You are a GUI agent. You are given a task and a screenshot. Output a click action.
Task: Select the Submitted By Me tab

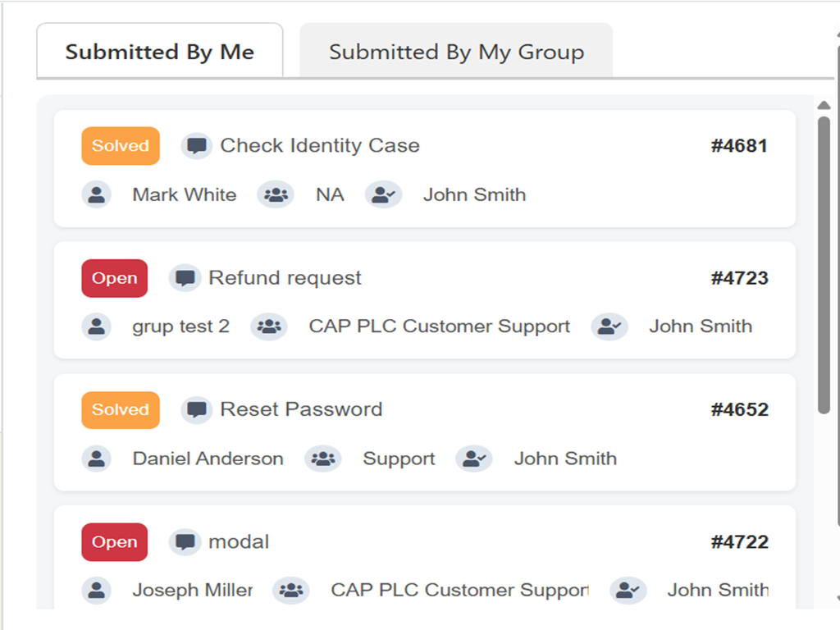[x=160, y=52]
